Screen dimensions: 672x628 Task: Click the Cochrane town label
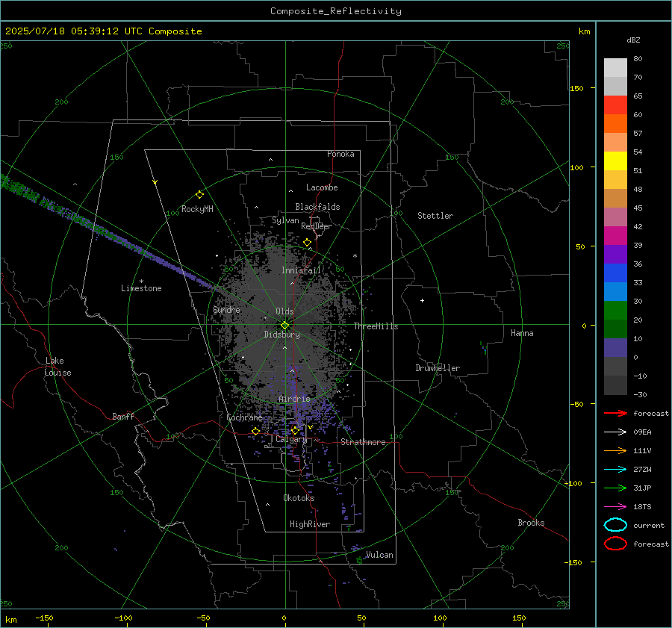coord(244,417)
